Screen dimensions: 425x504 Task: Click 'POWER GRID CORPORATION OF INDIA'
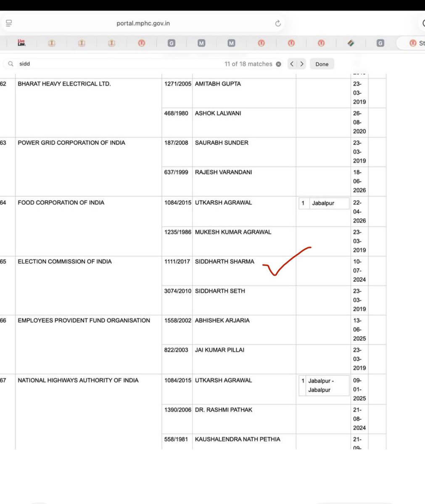pyautogui.click(x=71, y=143)
